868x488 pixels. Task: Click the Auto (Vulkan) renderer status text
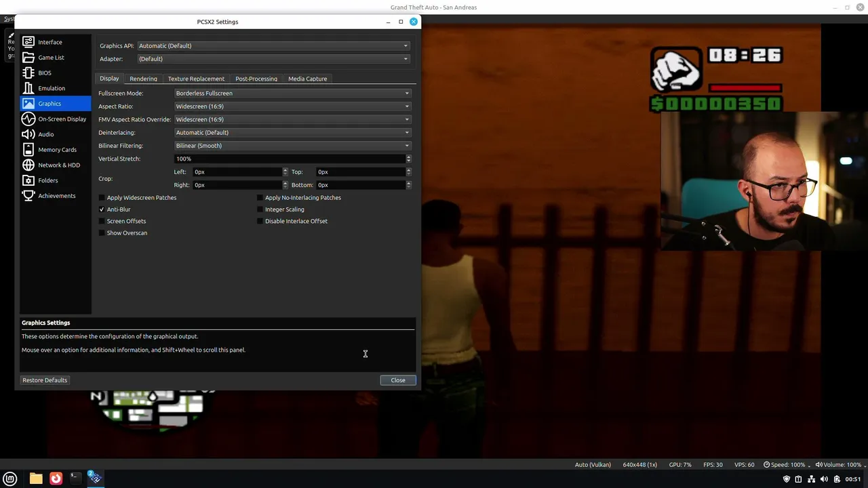pyautogui.click(x=593, y=465)
